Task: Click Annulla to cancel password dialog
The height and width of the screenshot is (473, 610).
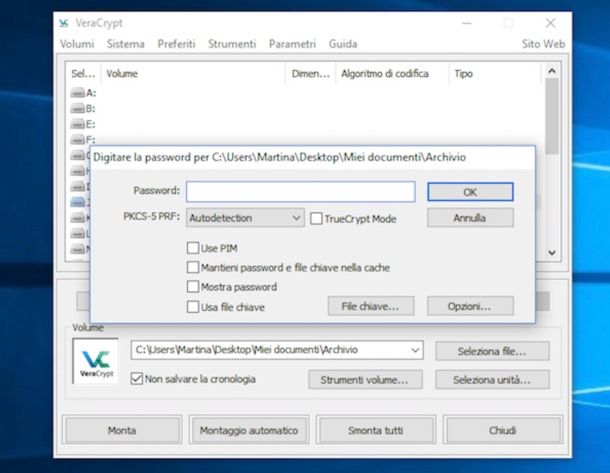Action: coord(470,218)
